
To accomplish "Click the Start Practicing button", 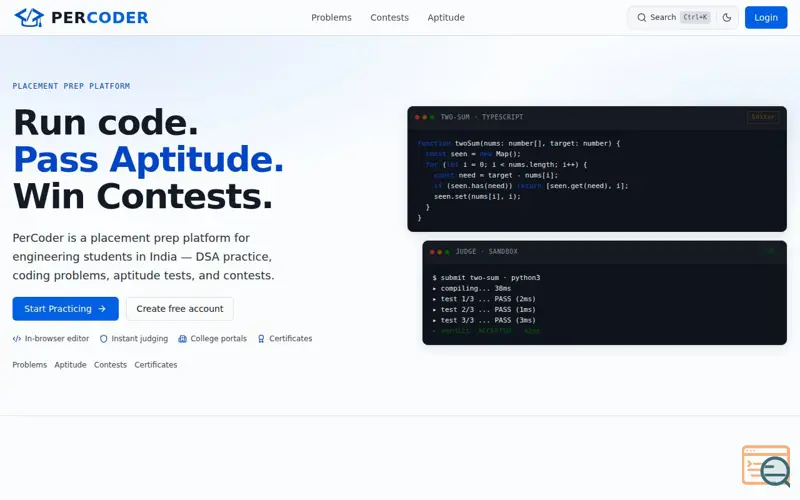I will click(65, 309).
